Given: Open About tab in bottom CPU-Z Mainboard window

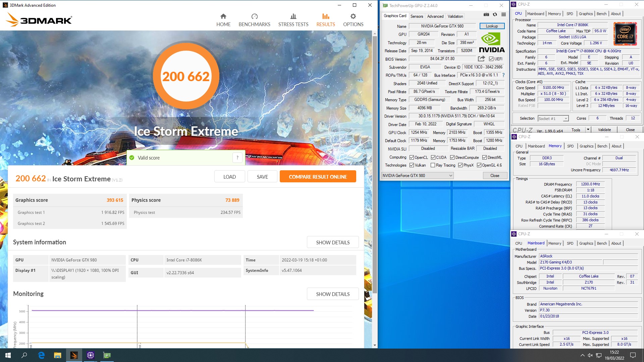Looking at the screenshot, I should coord(616,243).
